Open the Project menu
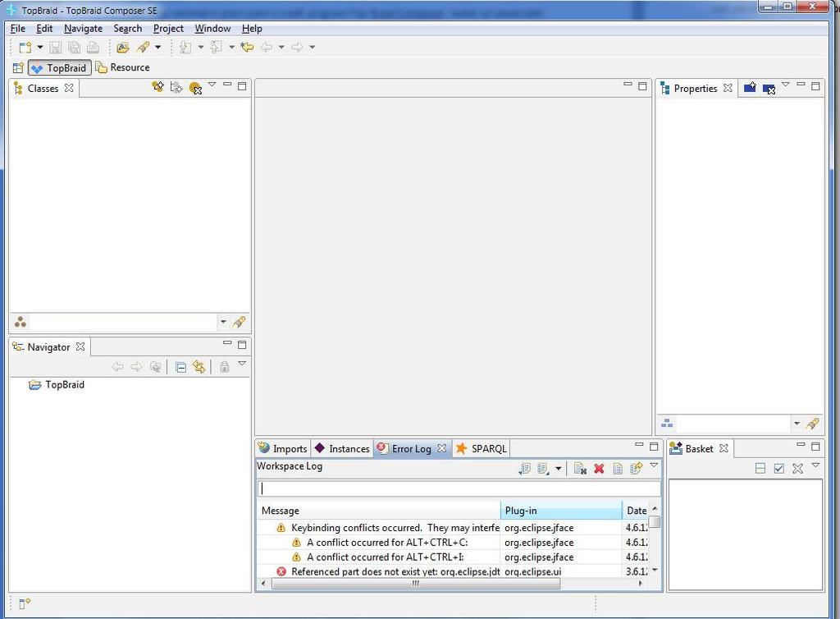840x619 pixels. (x=168, y=29)
